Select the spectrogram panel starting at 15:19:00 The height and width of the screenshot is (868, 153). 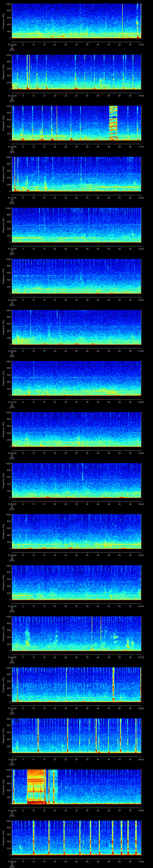(76, 276)
